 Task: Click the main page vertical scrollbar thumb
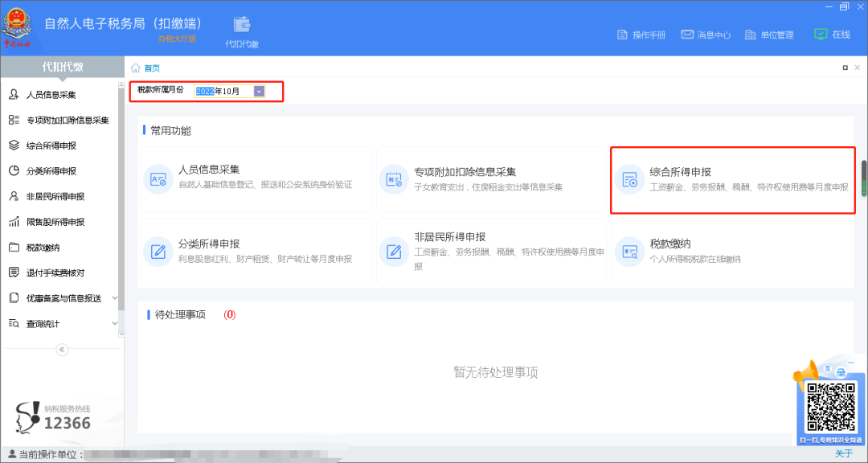863,178
